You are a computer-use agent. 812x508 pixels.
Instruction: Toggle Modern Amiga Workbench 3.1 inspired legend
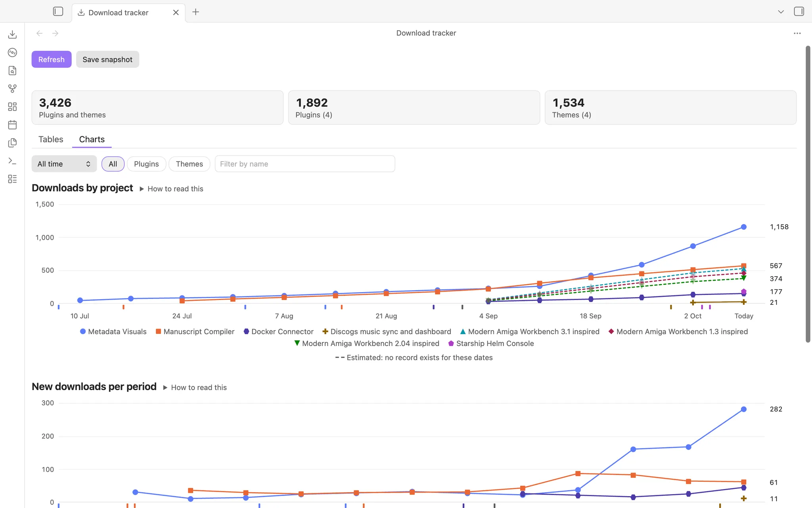tap(530, 331)
